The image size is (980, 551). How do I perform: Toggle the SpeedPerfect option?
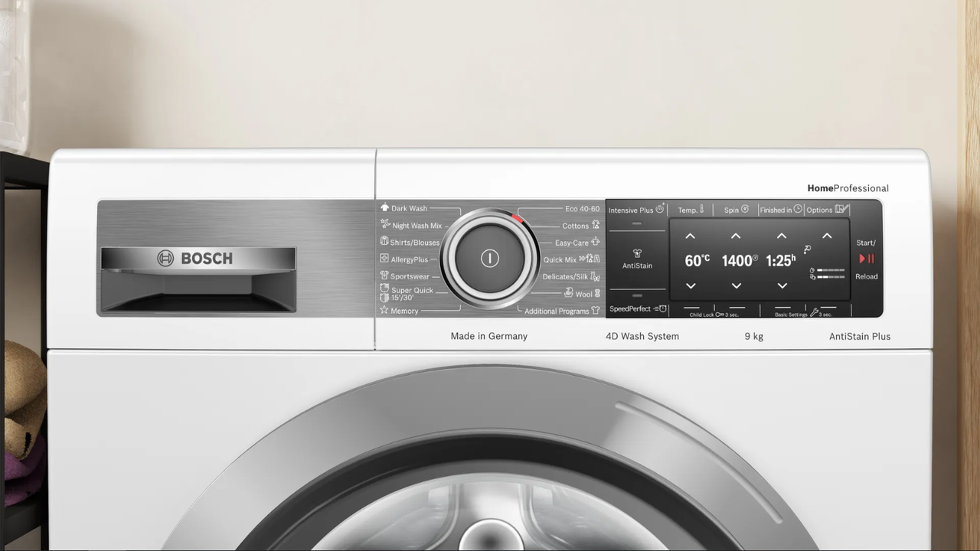(x=638, y=308)
